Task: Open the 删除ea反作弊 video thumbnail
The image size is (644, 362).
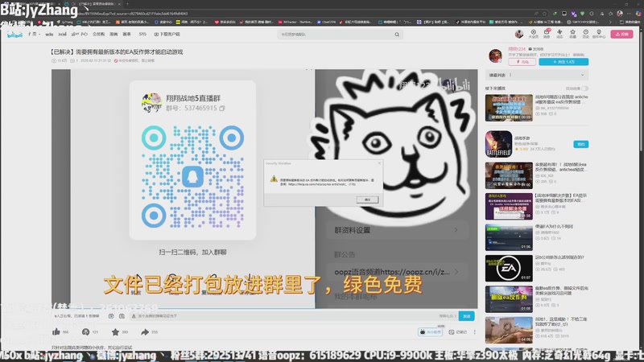Action: coord(509,299)
